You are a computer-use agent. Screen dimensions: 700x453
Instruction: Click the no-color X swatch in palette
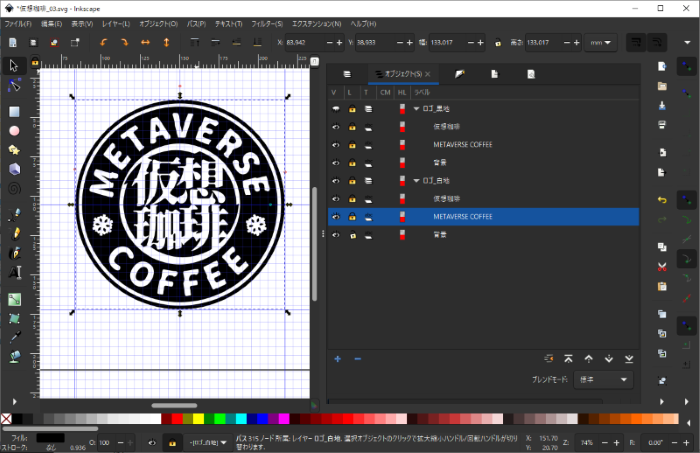[x=6, y=419]
